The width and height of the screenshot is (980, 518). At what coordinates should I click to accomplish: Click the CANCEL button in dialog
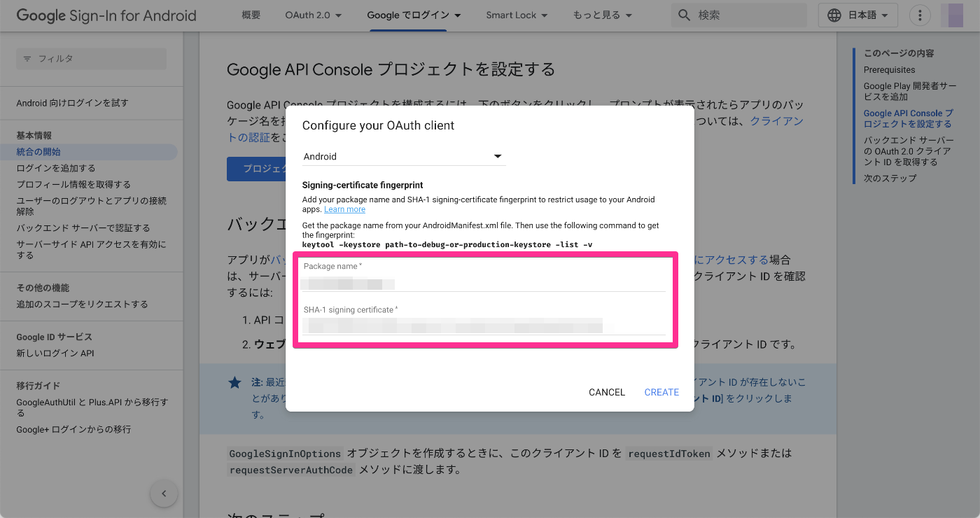[607, 392]
